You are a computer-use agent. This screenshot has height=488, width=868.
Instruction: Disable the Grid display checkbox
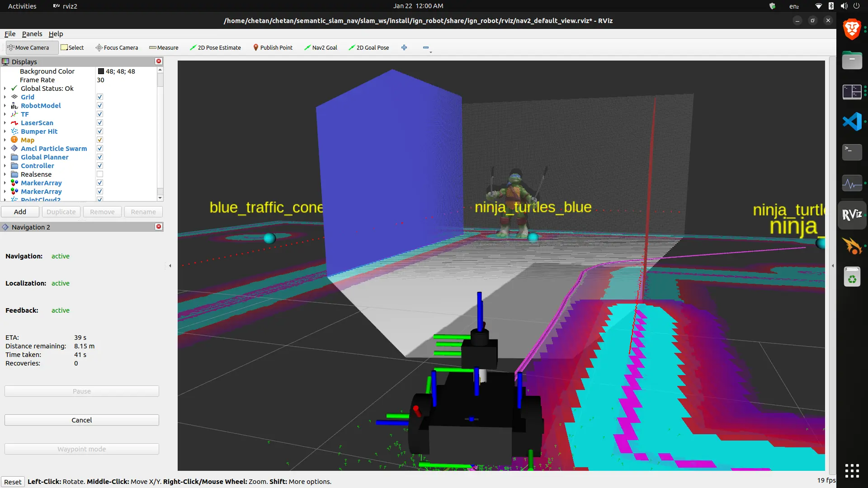[x=100, y=97]
